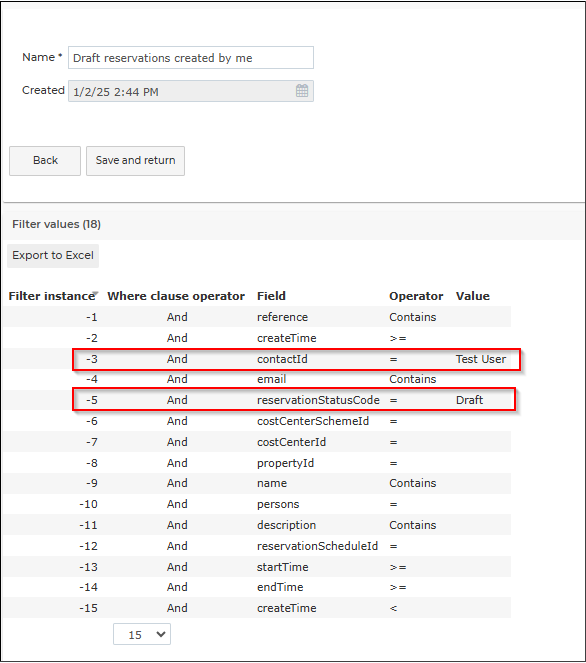
Task: Click filter instance -1 cell
Action: (x=92, y=317)
